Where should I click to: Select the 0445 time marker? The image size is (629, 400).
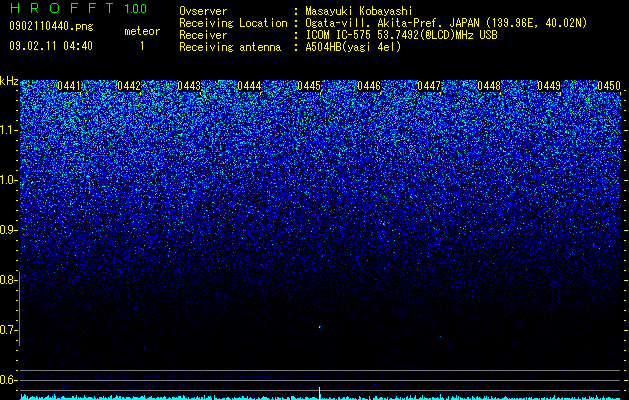(x=309, y=86)
